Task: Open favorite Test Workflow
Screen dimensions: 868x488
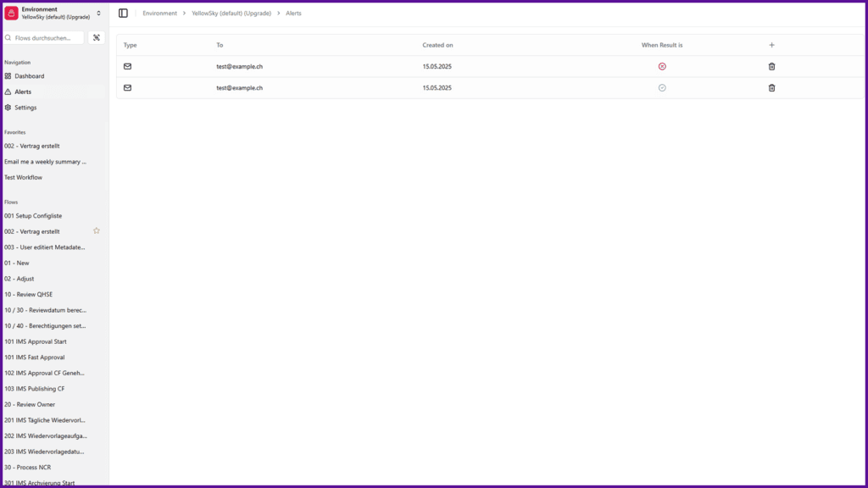Action: [x=23, y=178]
